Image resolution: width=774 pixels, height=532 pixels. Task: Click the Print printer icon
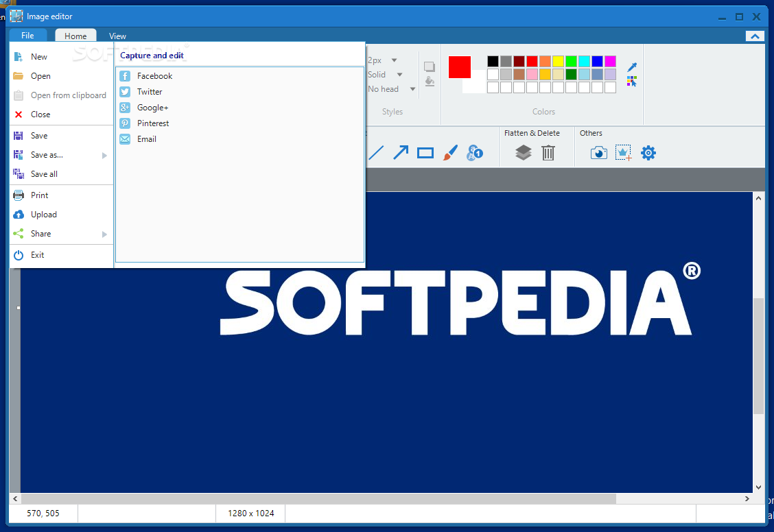point(19,195)
